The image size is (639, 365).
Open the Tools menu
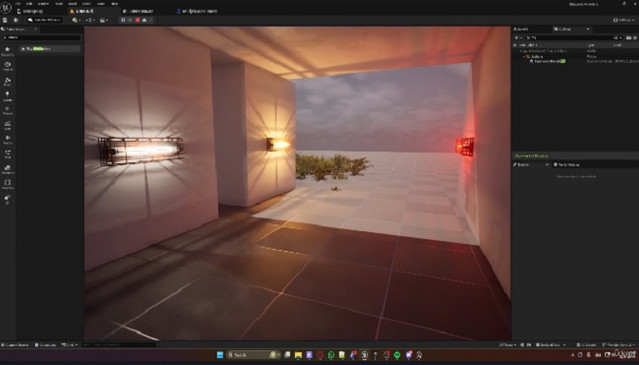click(x=59, y=4)
